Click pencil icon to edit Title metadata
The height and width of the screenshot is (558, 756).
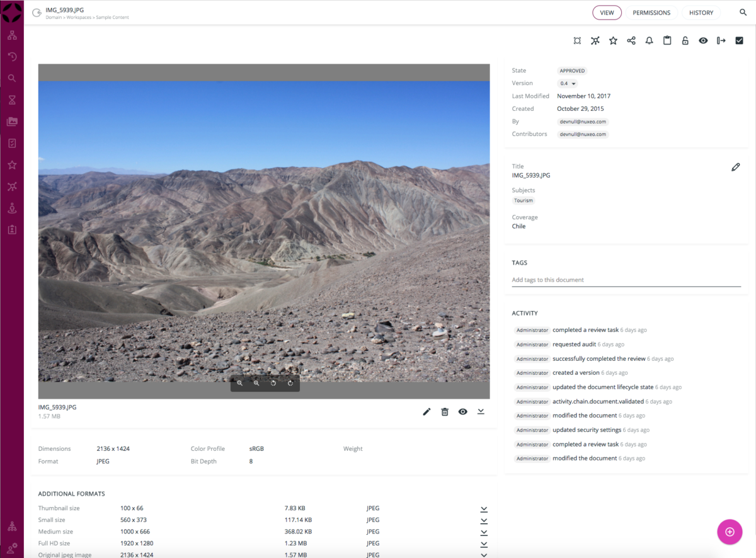[x=735, y=167]
